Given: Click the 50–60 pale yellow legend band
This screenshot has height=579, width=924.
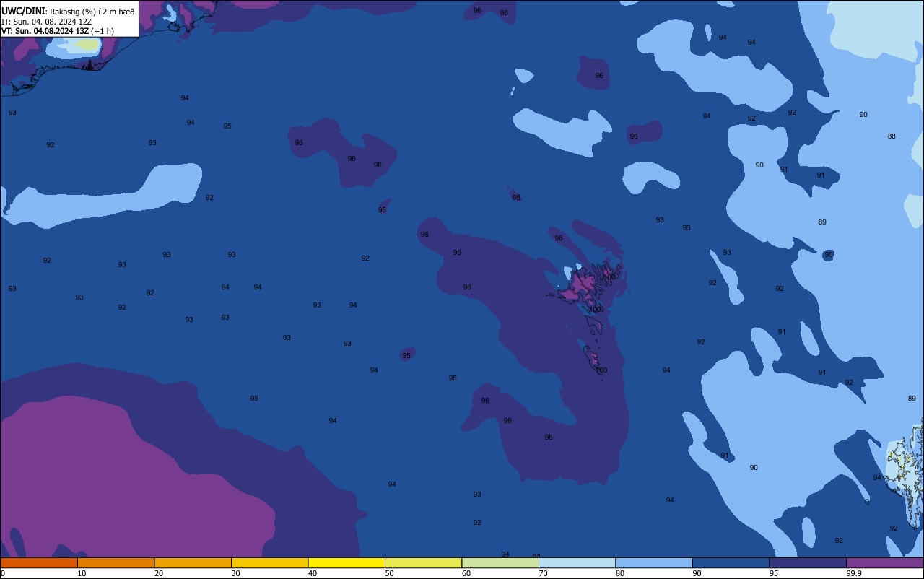Looking at the screenshot, I should (x=423, y=562).
